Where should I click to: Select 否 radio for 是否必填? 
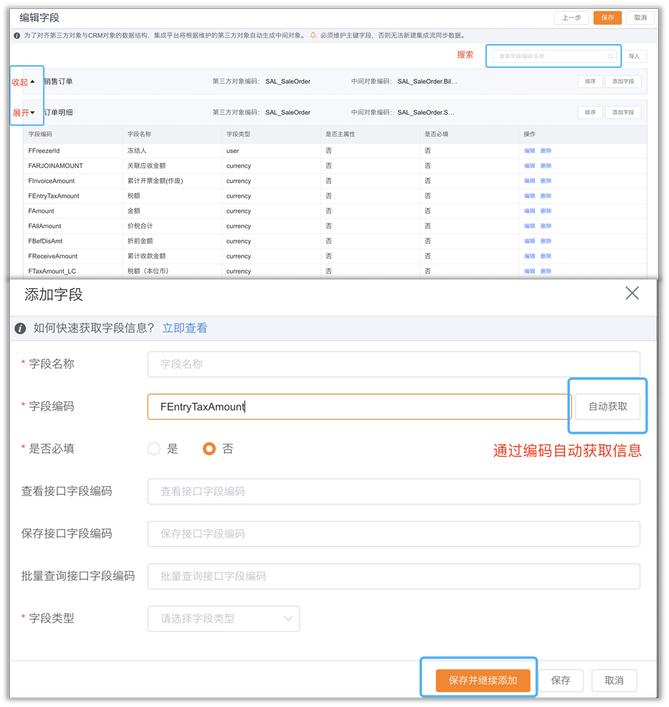point(209,449)
